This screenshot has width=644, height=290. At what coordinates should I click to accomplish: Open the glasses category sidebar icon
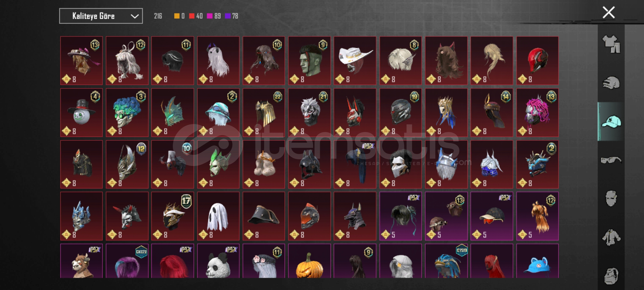(611, 160)
